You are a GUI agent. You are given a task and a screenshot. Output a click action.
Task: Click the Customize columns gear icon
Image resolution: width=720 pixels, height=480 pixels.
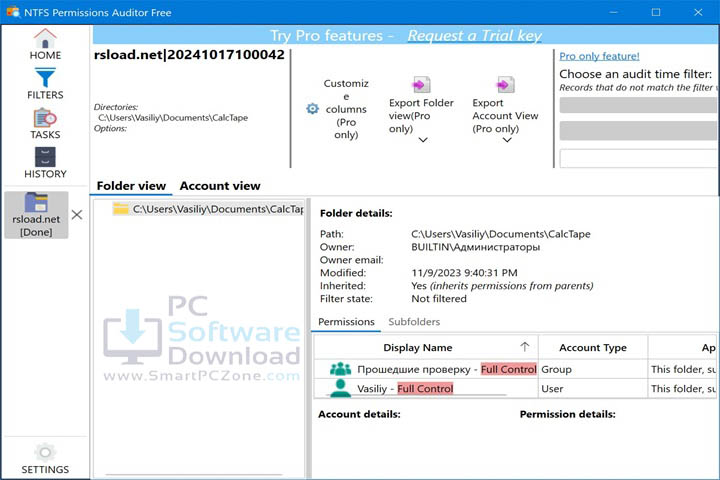pyautogui.click(x=312, y=109)
